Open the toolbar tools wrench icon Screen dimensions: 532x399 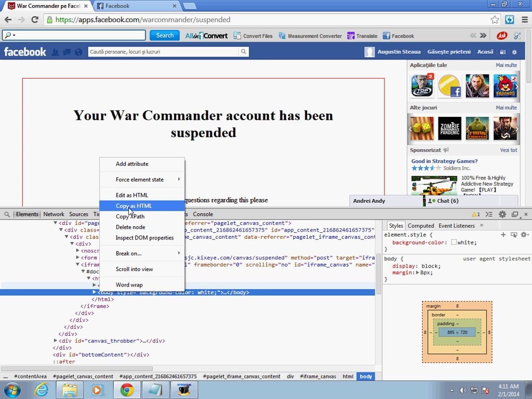point(517,35)
